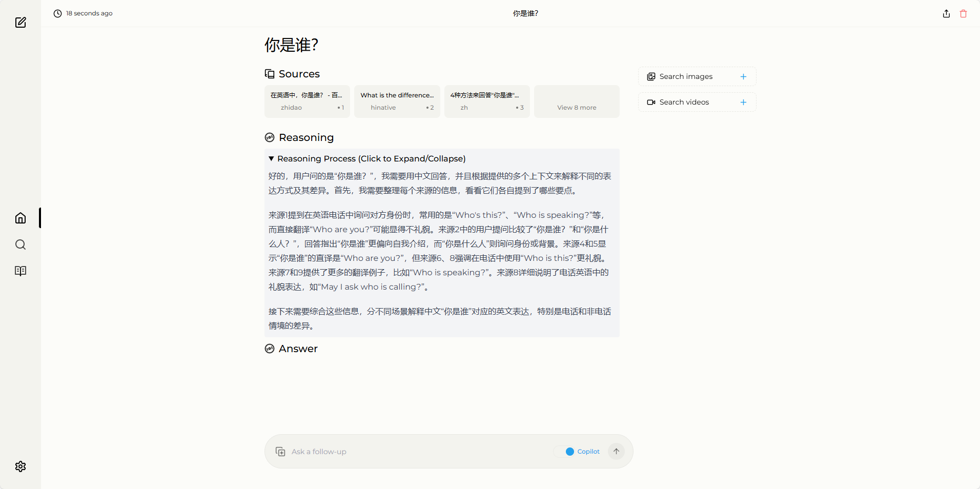Screen dimensions: 980x489
Task: Share this chat using the share icon
Action: 946,14
